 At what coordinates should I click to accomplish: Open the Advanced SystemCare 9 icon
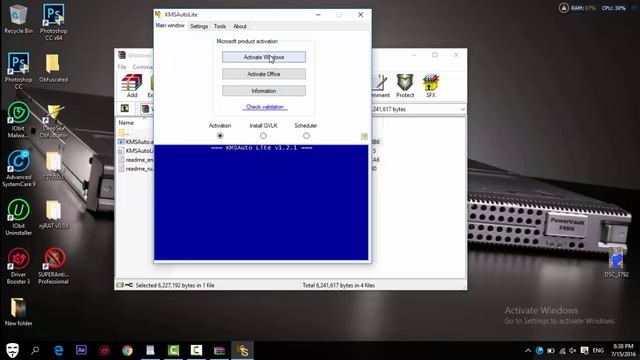coord(18,168)
